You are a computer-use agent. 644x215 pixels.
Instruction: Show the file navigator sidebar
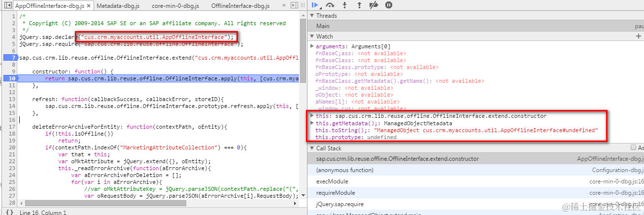pos(7,5)
